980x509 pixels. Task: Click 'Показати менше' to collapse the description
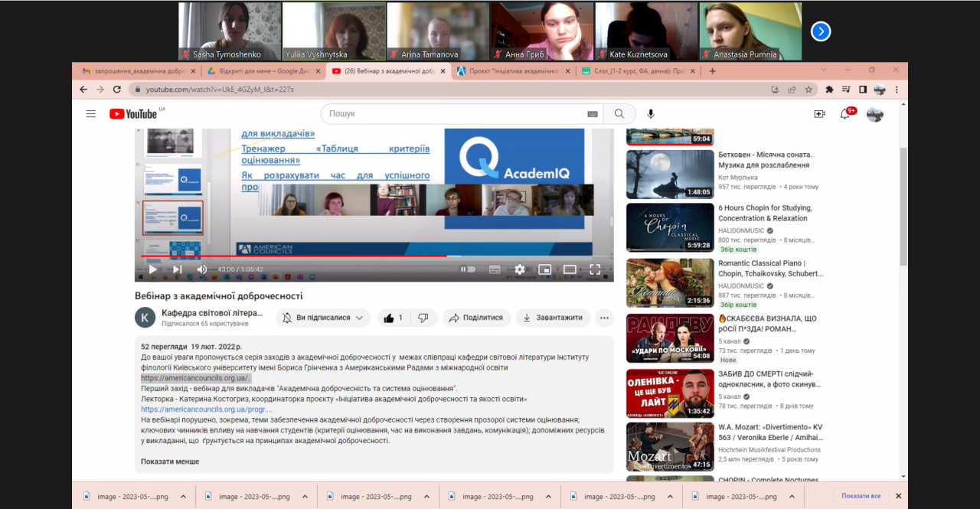(x=170, y=462)
